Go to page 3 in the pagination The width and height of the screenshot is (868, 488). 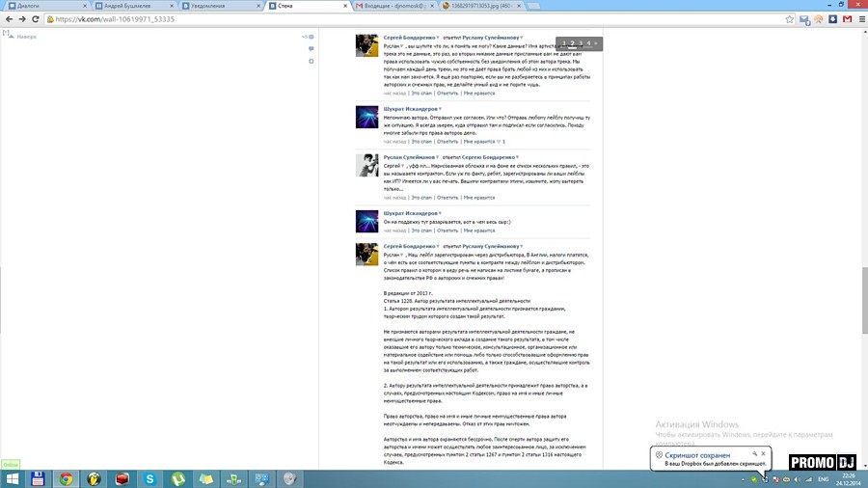tap(580, 43)
